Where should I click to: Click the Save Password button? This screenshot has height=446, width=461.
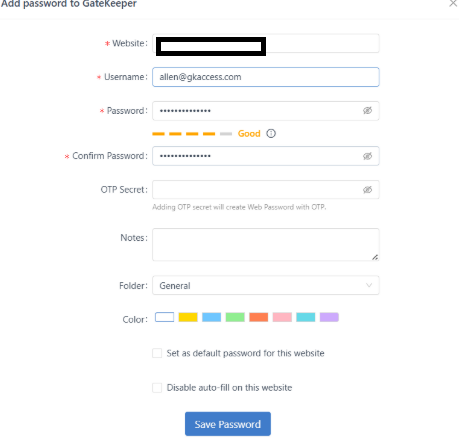228,424
